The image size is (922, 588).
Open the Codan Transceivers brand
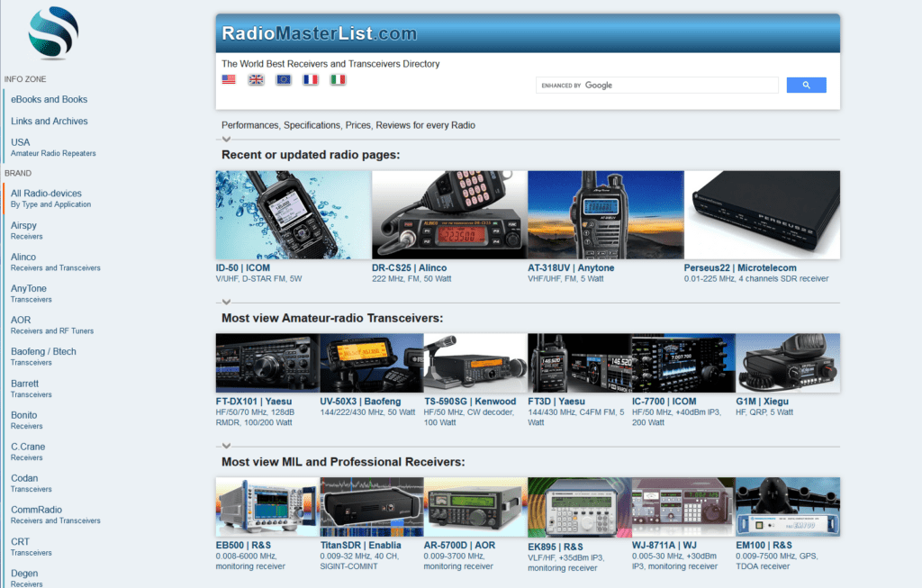[x=32, y=484]
